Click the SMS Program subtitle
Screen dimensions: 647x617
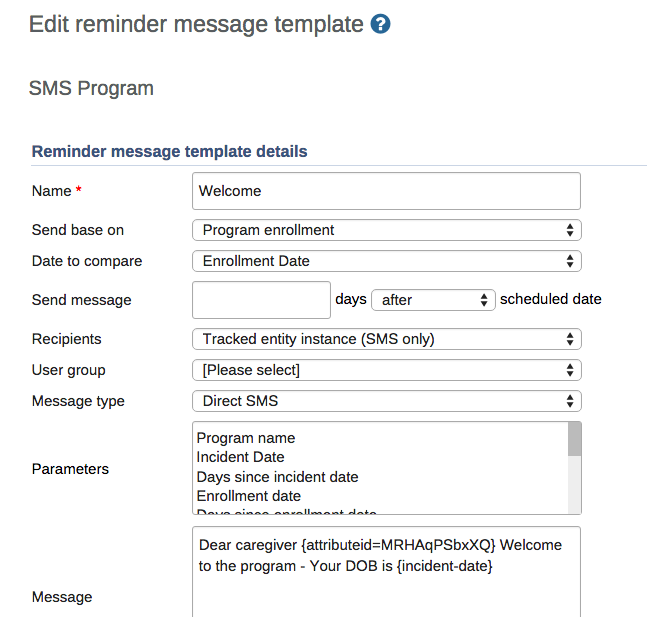coord(91,88)
